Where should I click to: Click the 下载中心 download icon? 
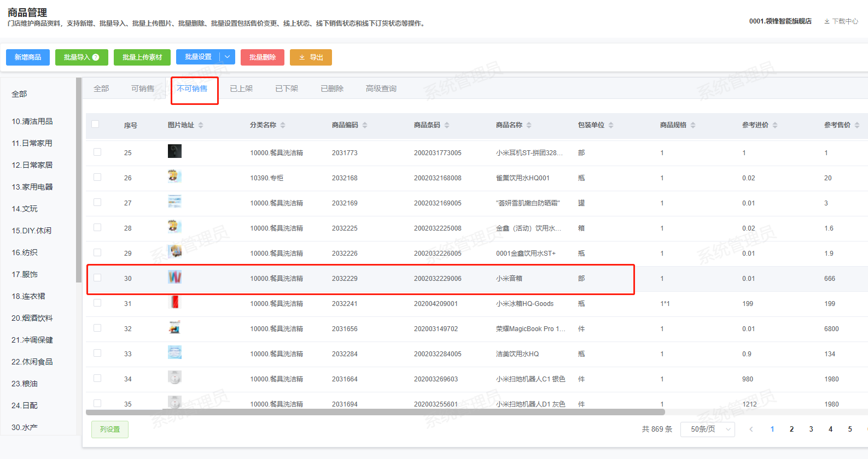(827, 21)
